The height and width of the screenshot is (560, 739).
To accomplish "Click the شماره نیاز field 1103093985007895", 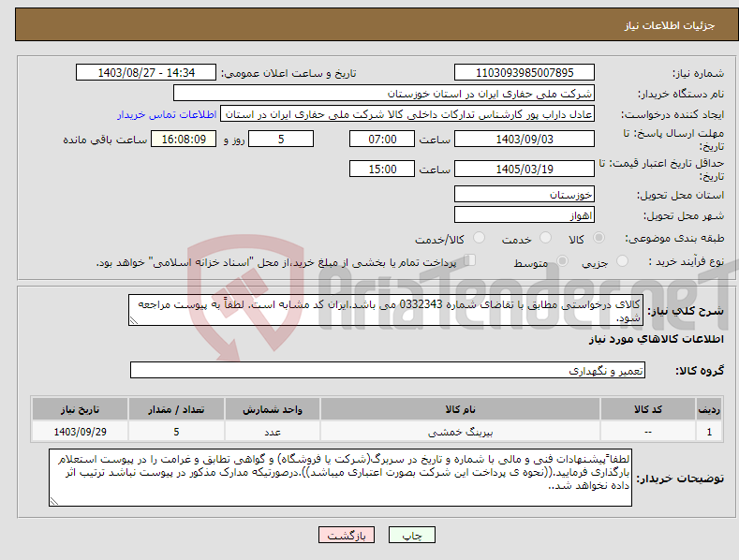I will click(525, 73).
